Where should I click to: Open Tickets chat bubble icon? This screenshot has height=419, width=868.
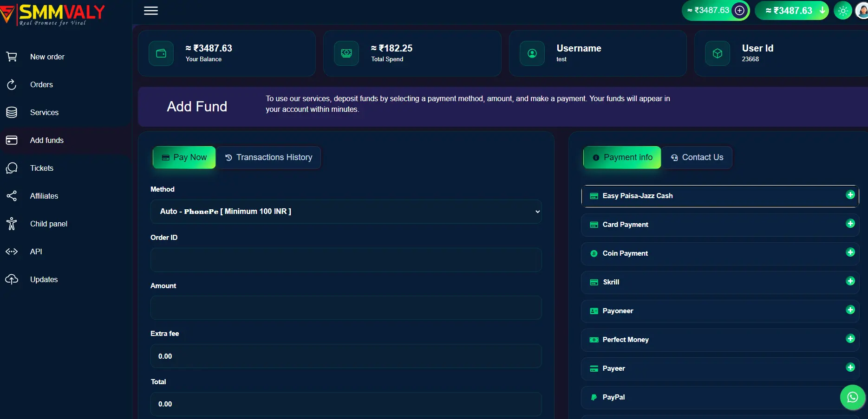(12, 168)
